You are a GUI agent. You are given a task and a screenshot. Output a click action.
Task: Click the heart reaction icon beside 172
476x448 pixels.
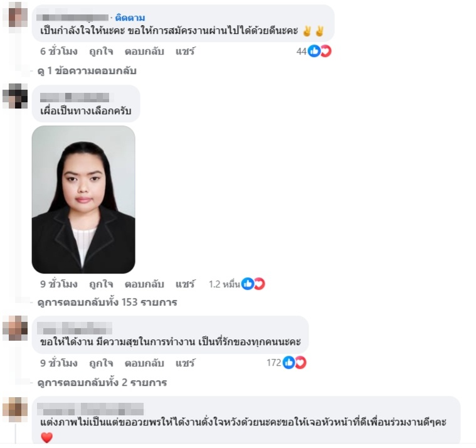tap(300, 362)
